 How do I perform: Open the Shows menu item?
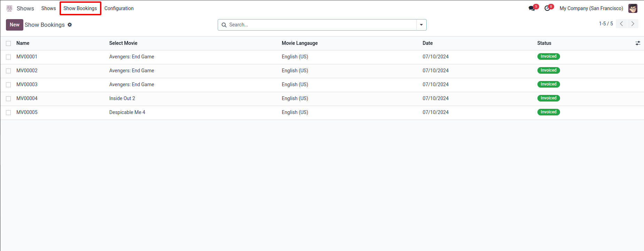tap(48, 8)
